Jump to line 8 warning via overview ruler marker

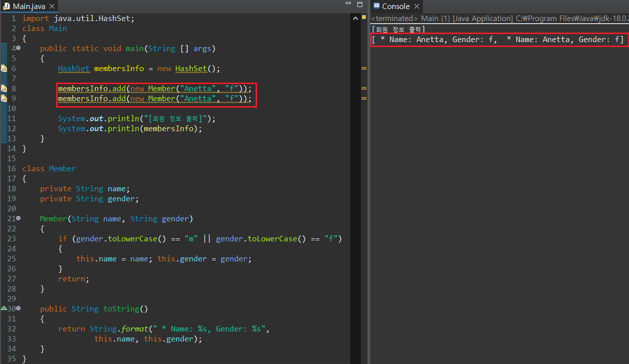pyautogui.click(x=364, y=88)
